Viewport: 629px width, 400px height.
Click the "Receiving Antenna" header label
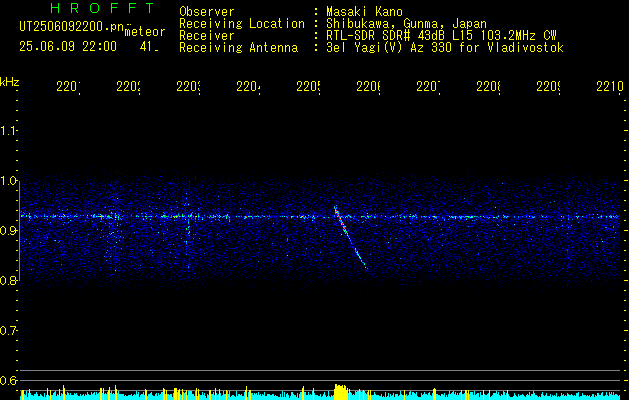point(238,48)
